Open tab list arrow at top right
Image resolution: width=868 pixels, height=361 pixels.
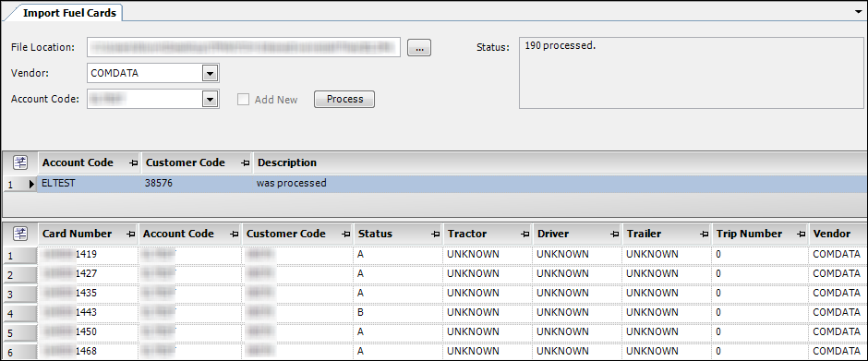(x=859, y=10)
